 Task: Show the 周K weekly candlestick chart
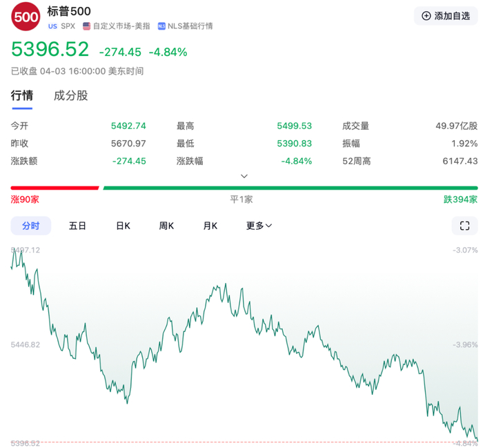(166, 226)
